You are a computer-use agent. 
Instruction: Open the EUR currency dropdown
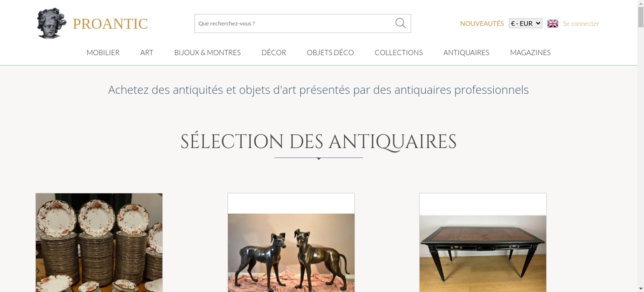coord(526,23)
